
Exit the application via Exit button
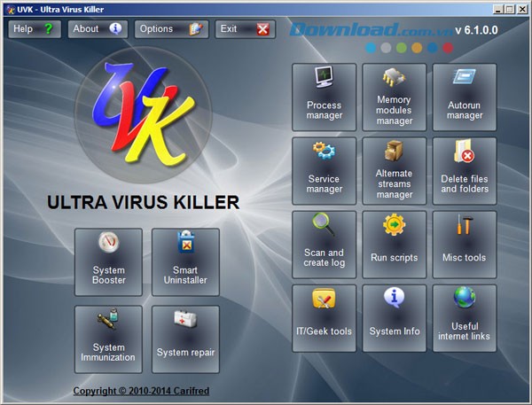(245, 29)
